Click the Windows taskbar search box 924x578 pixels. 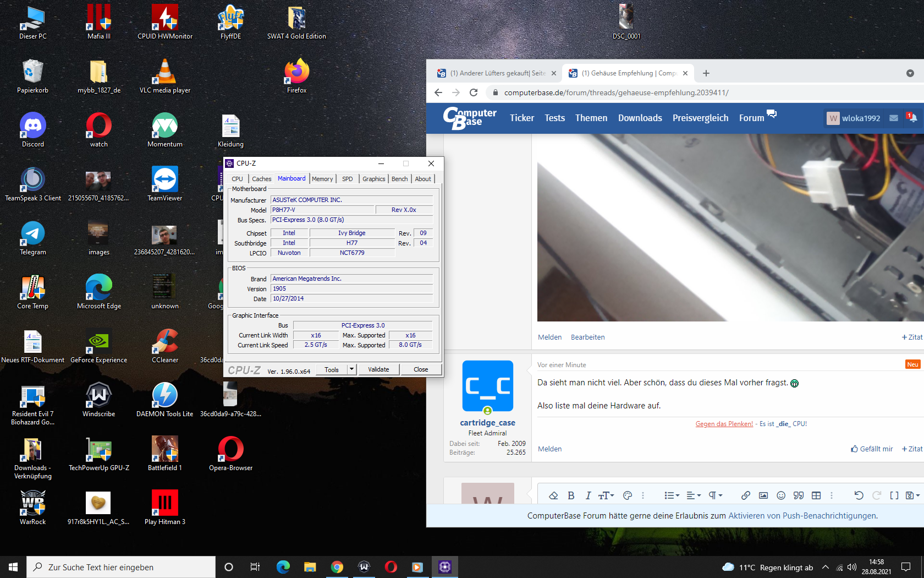coord(121,567)
